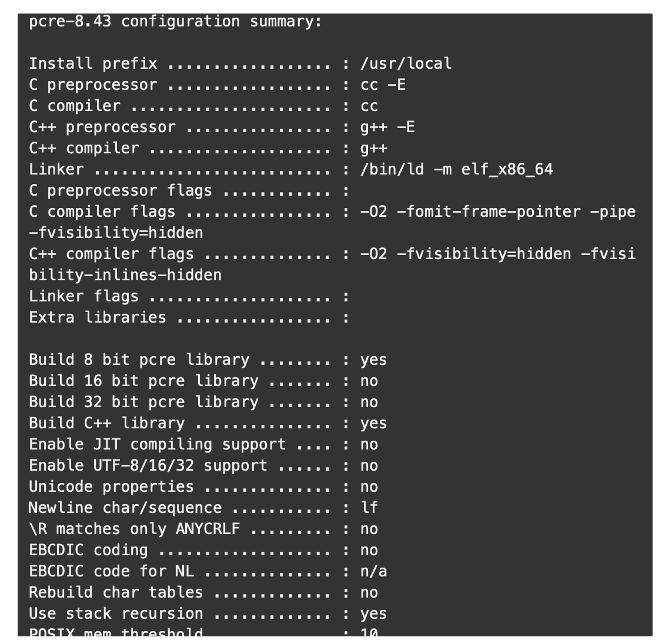
Task: Click the '/bin/ld -m elf_x86_64' linker value
Action: [456, 169]
